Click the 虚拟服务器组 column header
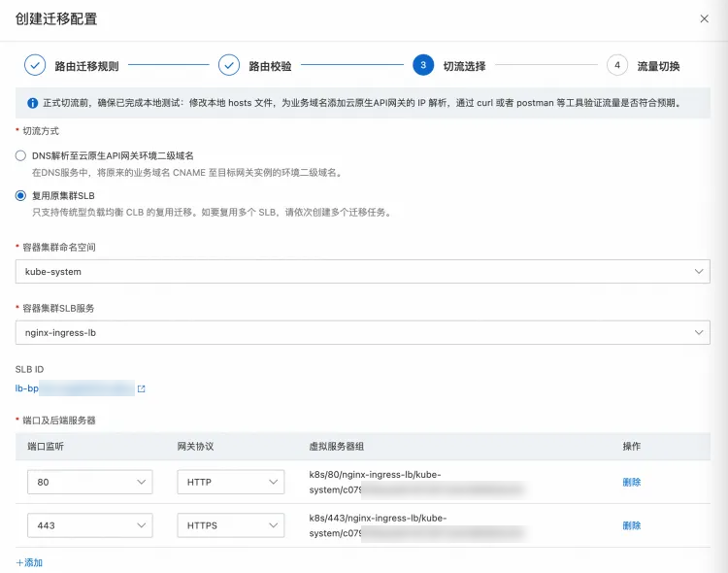The width and height of the screenshot is (728, 573). coord(337,446)
